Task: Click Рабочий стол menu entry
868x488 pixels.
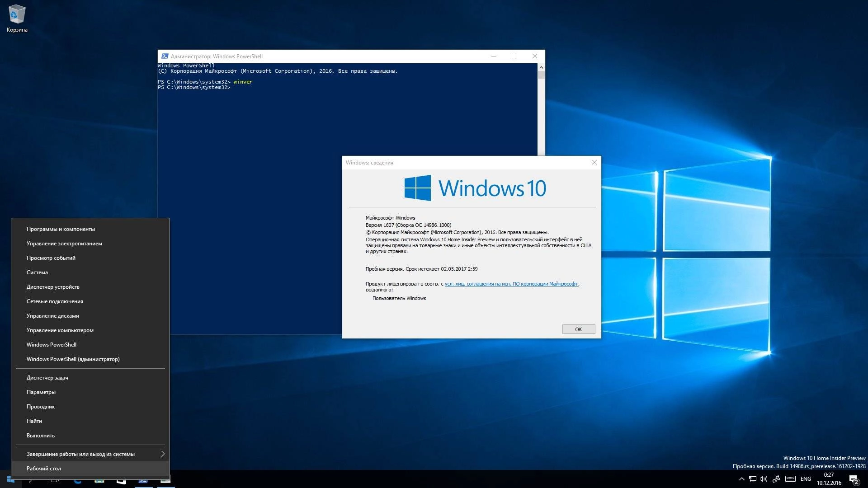Action: (x=90, y=469)
